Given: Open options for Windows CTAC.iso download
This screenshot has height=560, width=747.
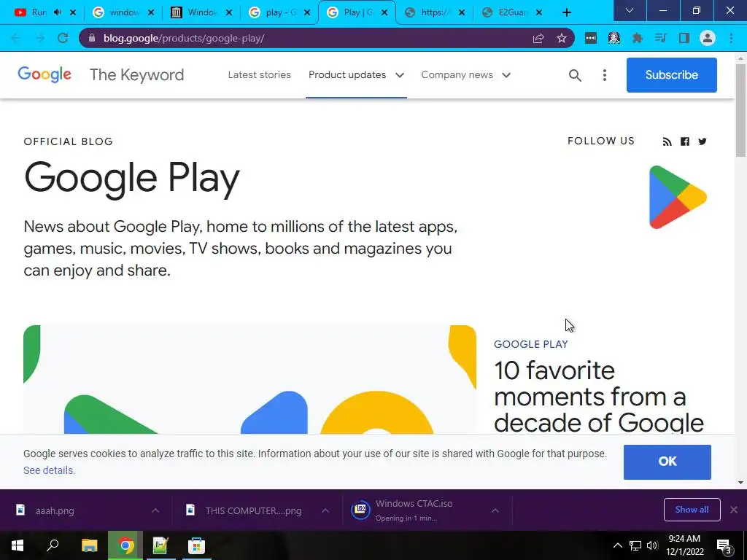Looking at the screenshot, I should pyautogui.click(x=495, y=510).
